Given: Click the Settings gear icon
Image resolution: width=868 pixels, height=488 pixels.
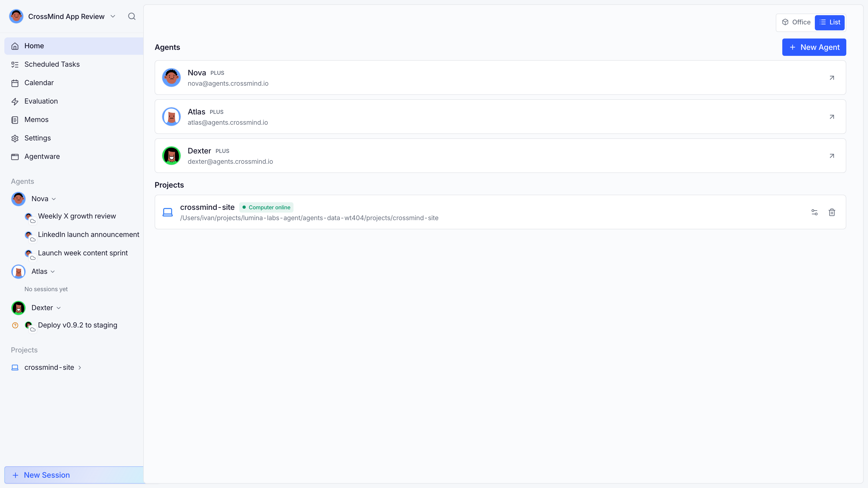Looking at the screenshot, I should click(x=15, y=138).
